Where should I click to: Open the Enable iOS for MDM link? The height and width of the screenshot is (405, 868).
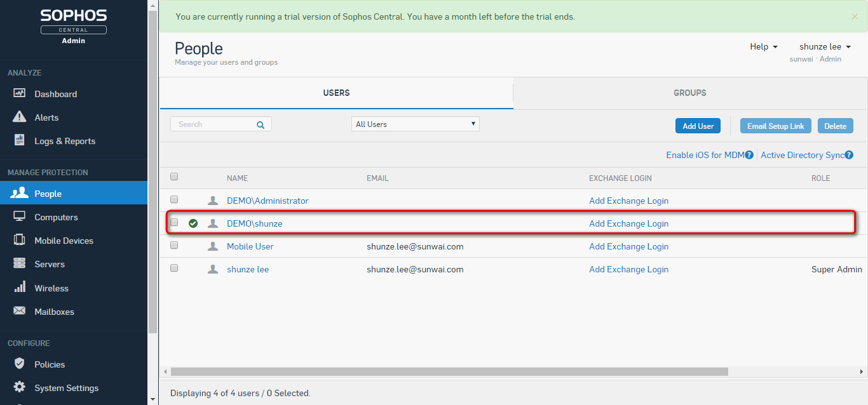[705, 155]
